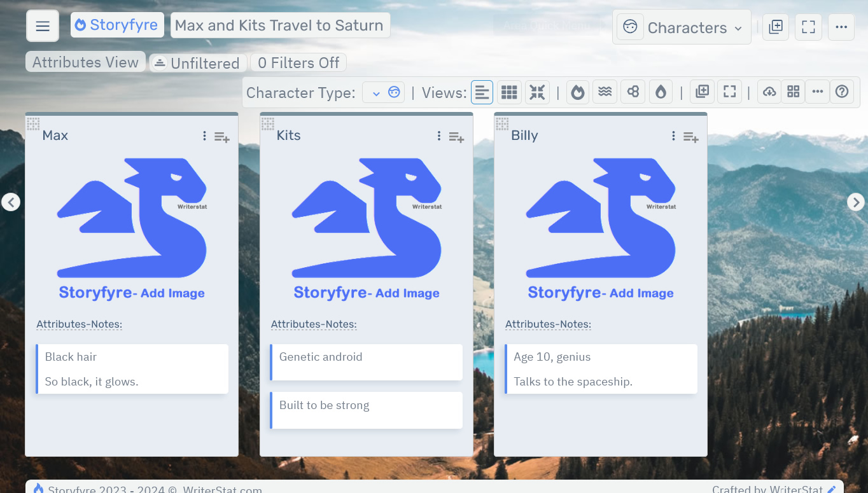Open the cloud upload icon
Viewport: 868px width, 493px height.
[769, 92]
